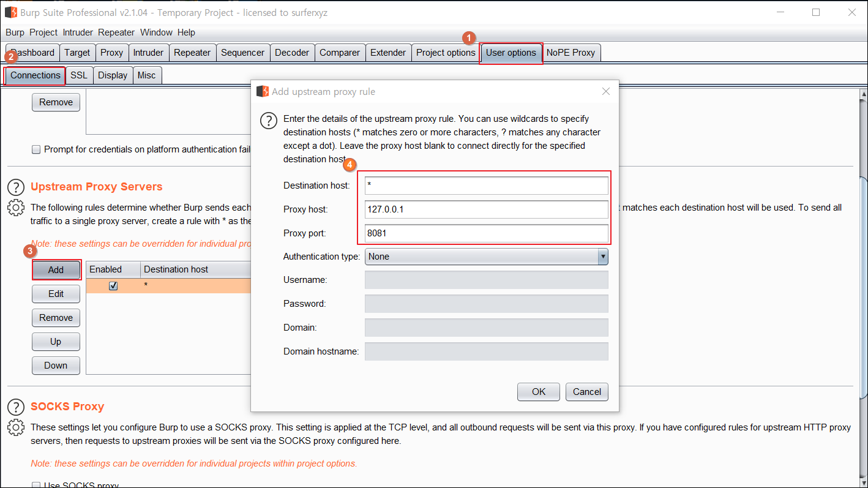Image resolution: width=868 pixels, height=488 pixels.
Task: Switch to the SSL sub-tab
Action: (79, 75)
